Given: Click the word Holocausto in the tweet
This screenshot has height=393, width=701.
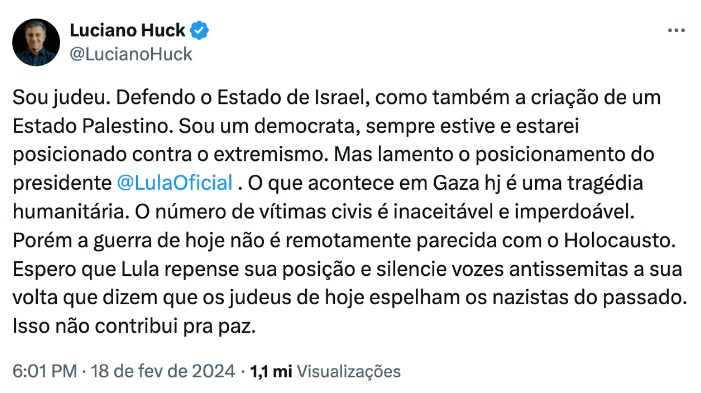Looking at the screenshot, I should [619, 241].
